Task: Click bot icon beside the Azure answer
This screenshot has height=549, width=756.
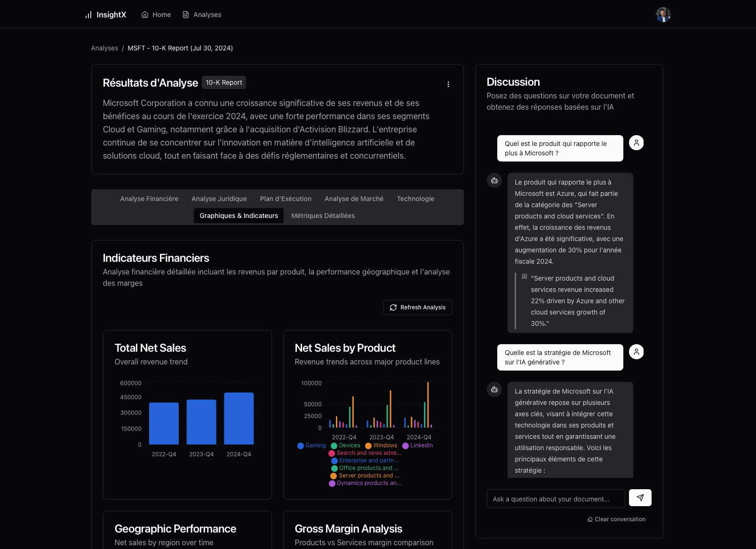Action: click(494, 180)
